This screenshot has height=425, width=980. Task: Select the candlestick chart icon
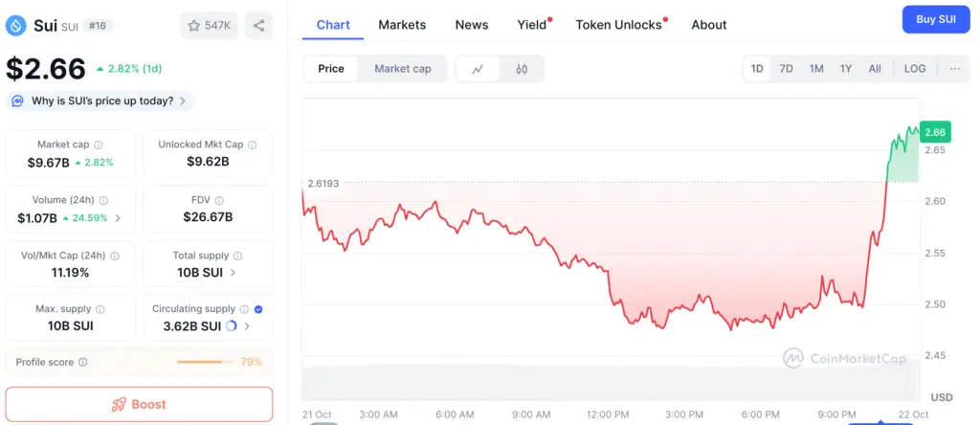pos(522,69)
